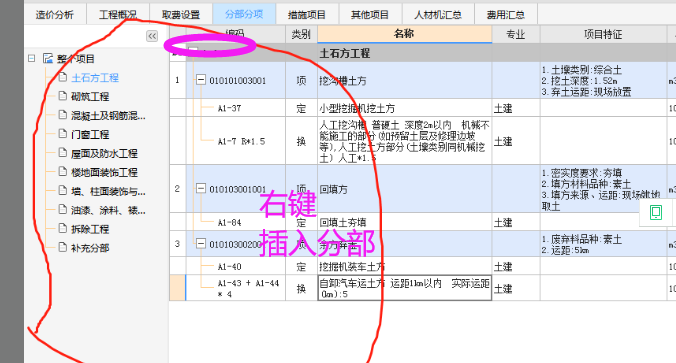Click the 整个项目 project icon
Image resolution: width=676 pixels, height=363 pixels.
[48, 58]
